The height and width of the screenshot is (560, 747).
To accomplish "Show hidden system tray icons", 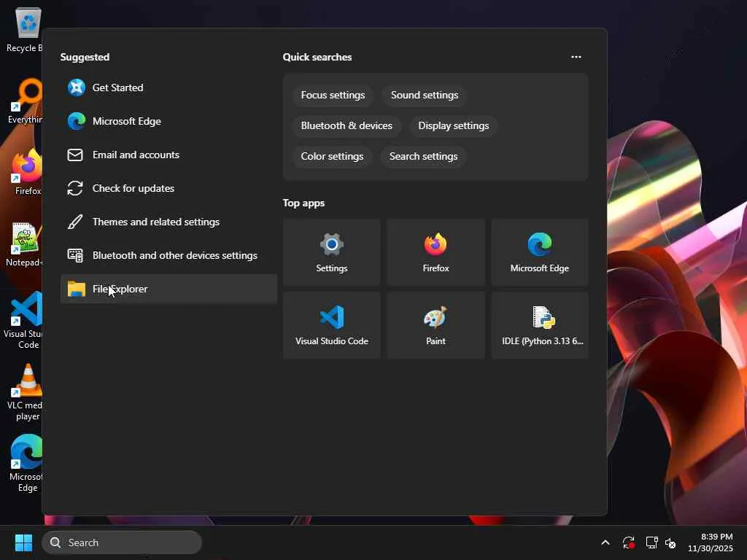I will [x=605, y=542].
